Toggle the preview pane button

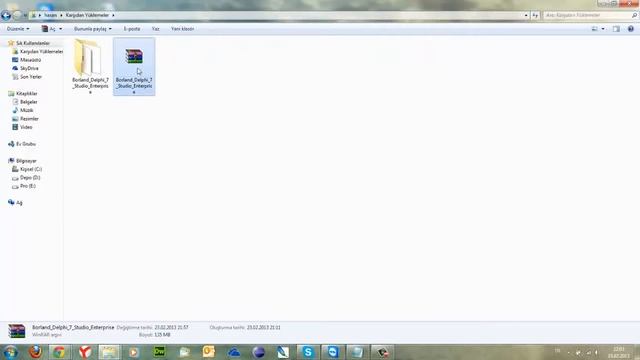[x=616, y=29]
